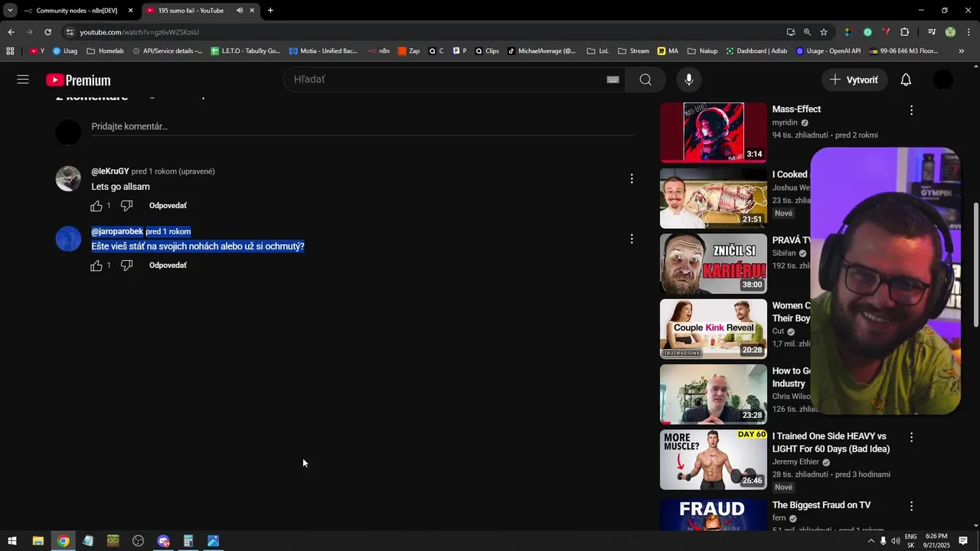Open a new browser tab
Viewport: 980px width, 551px height.
pyautogui.click(x=270, y=11)
